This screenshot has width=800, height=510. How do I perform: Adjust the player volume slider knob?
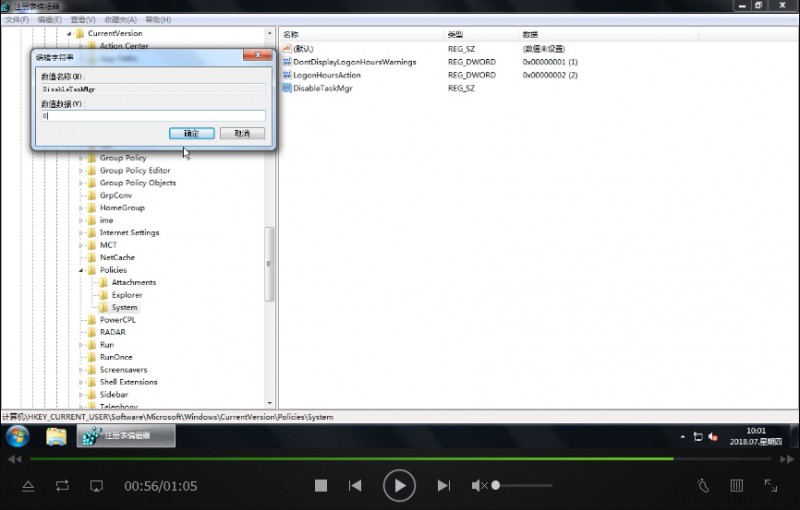(x=495, y=486)
